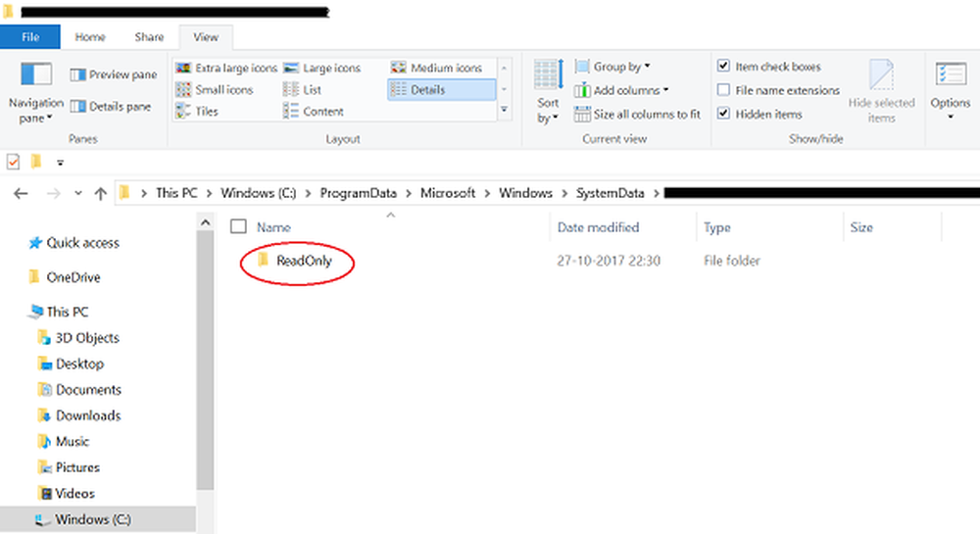980x534 pixels.
Task: Select the Details layout option
Action: pos(441,90)
